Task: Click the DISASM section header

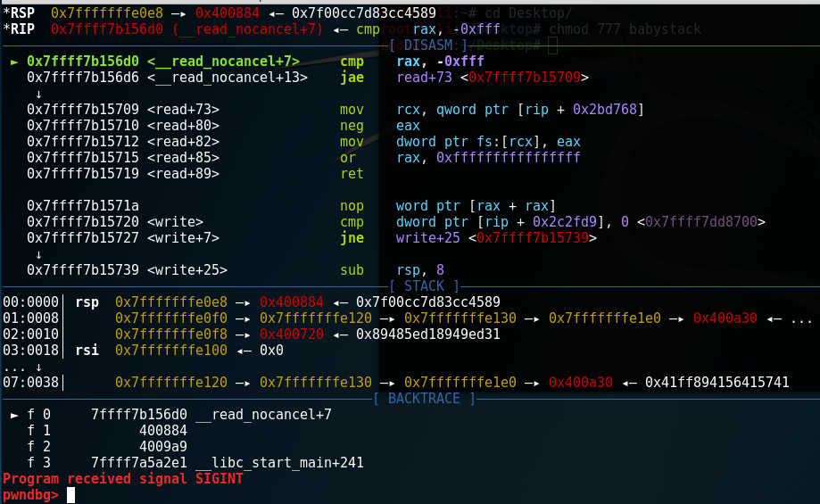Action: [424, 45]
